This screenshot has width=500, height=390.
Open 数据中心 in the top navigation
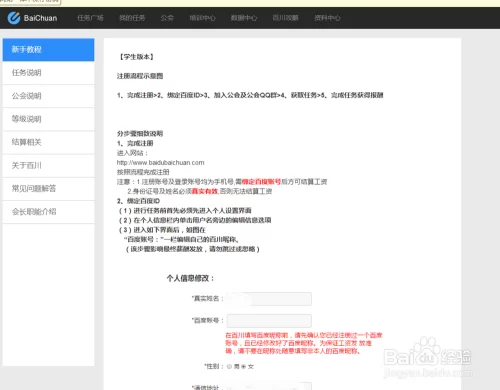pyautogui.click(x=244, y=18)
